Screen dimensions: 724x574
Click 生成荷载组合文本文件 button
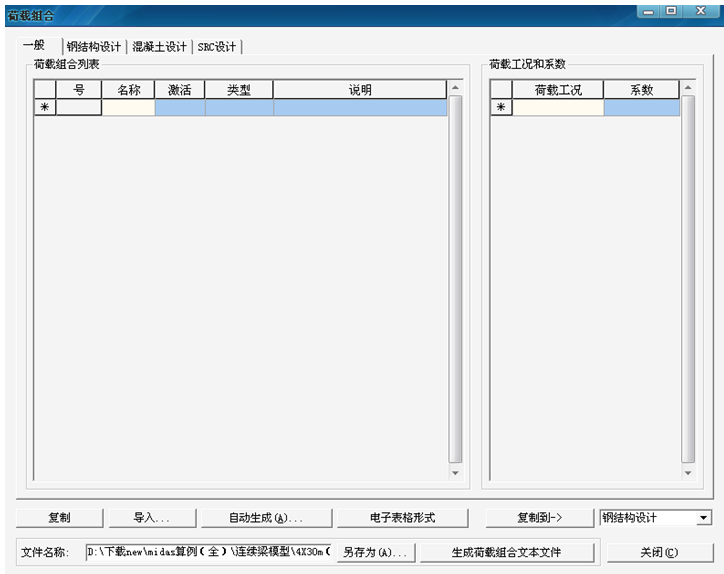point(507,552)
